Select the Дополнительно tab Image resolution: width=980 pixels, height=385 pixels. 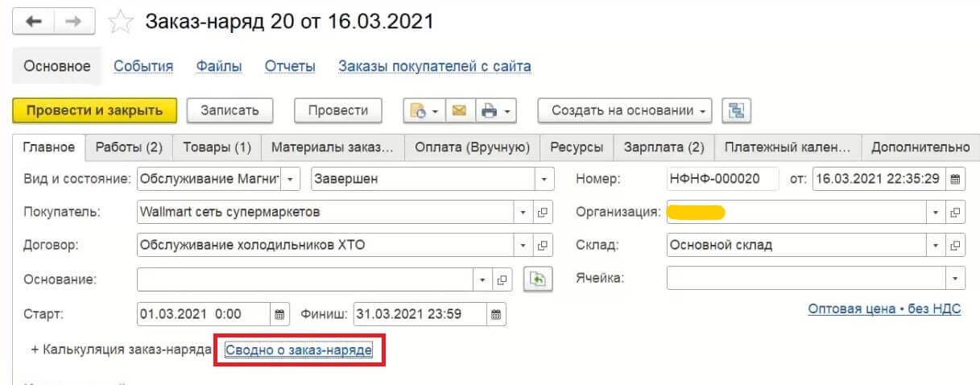pos(920,147)
